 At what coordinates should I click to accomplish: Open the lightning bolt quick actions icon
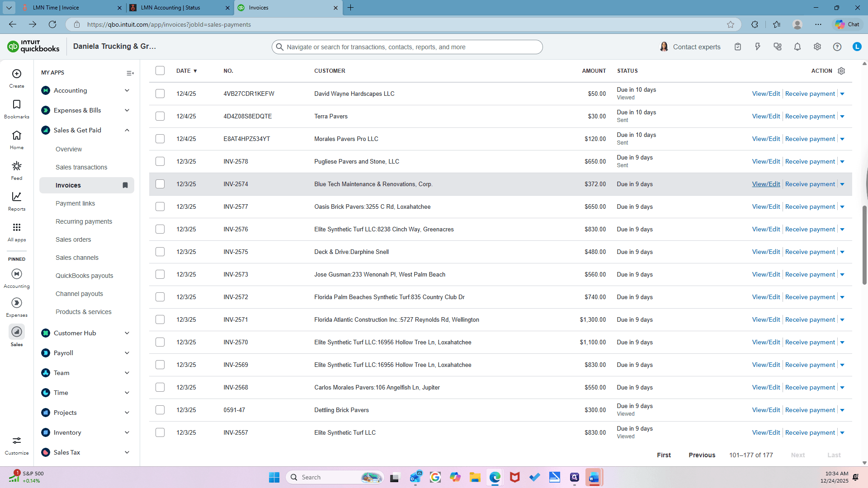tap(758, 47)
